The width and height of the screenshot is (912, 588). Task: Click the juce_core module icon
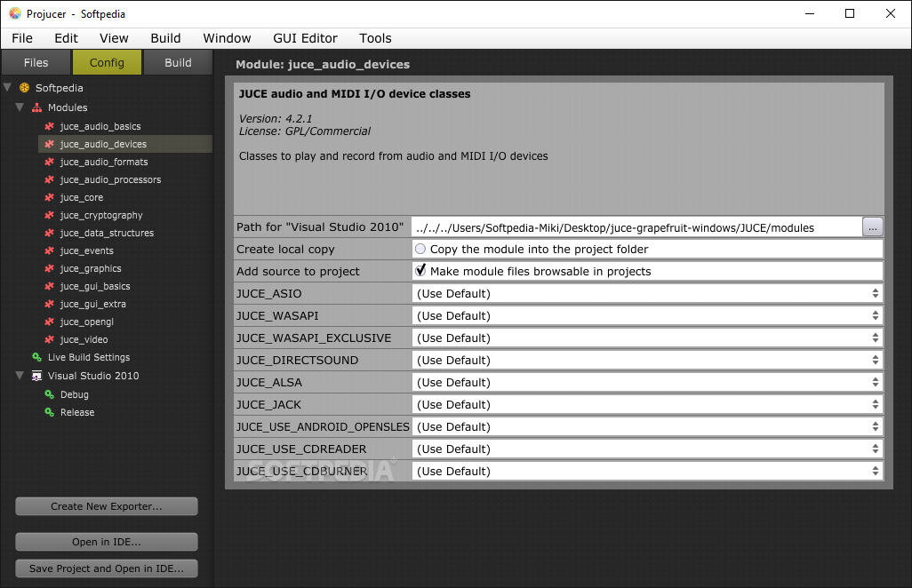click(50, 197)
